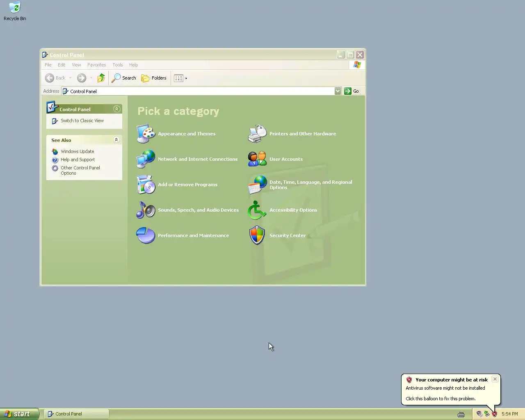Image resolution: width=525 pixels, height=420 pixels.
Task: Click inside the Address input field
Action: (201, 91)
